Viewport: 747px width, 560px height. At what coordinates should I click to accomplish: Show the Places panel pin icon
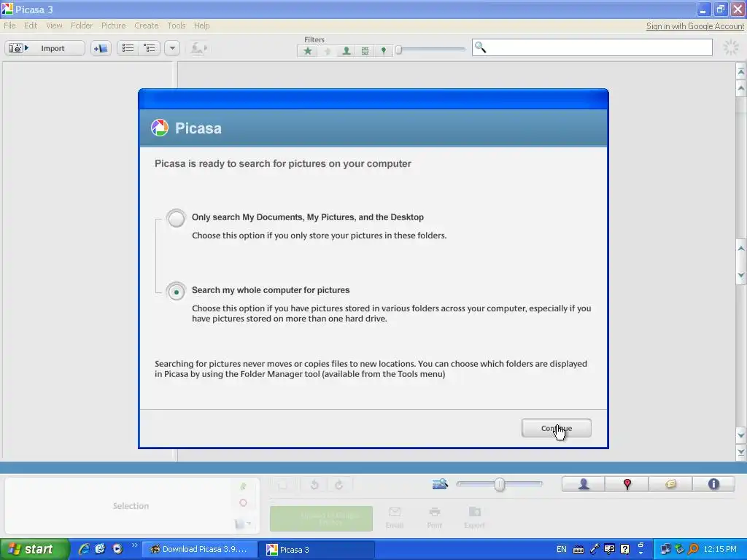point(627,484)
